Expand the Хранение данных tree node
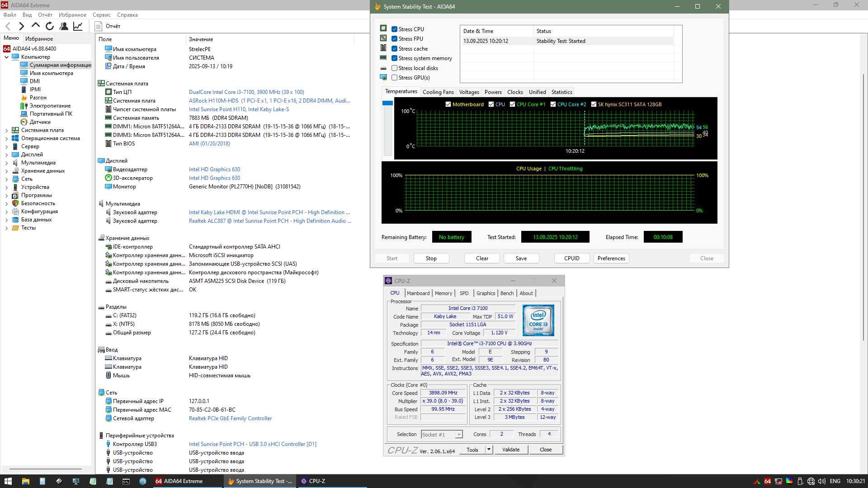This screenshot has height=488, width=868. tap(6, 171)
